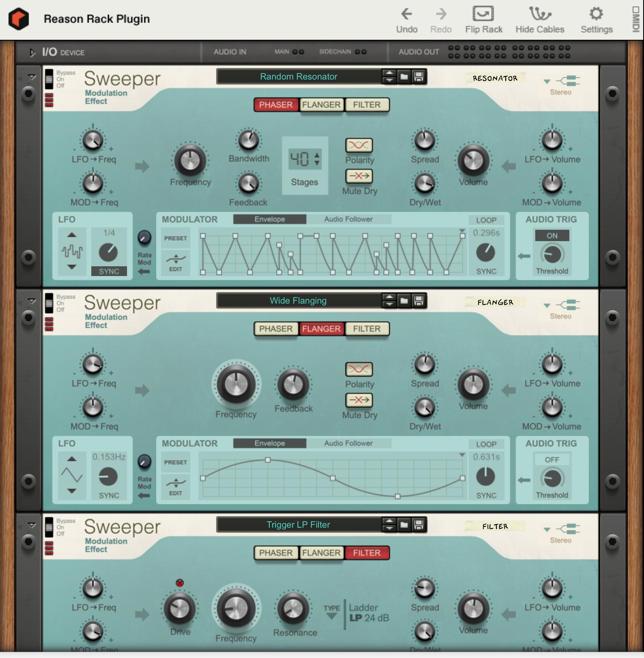
Task: Click Resonator LFO waveform down arrow
Action: pos(72,267)
